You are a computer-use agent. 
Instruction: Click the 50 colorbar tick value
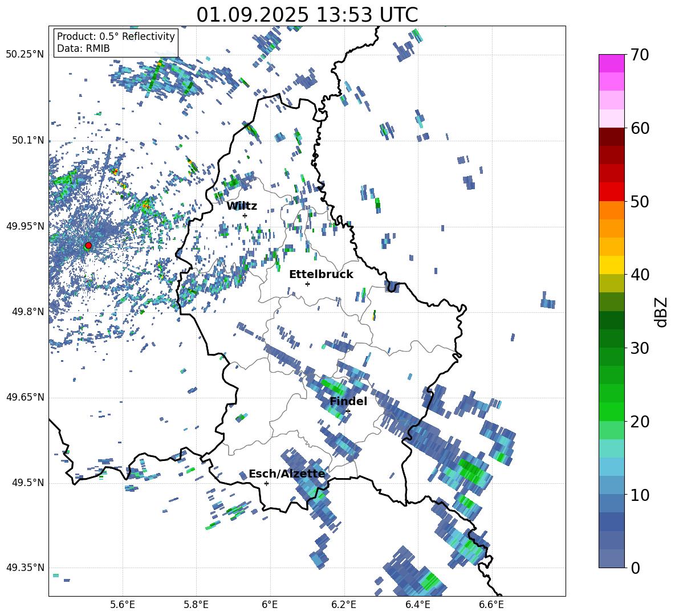click(640, 201)
